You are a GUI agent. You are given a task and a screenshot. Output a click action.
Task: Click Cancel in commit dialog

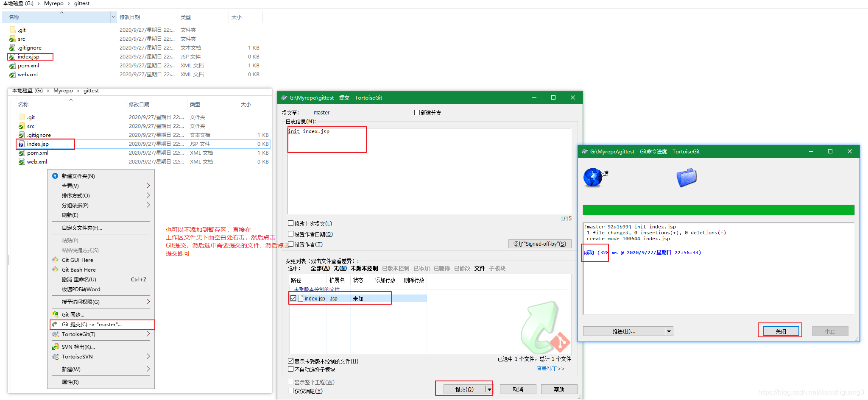coord(518,389)
